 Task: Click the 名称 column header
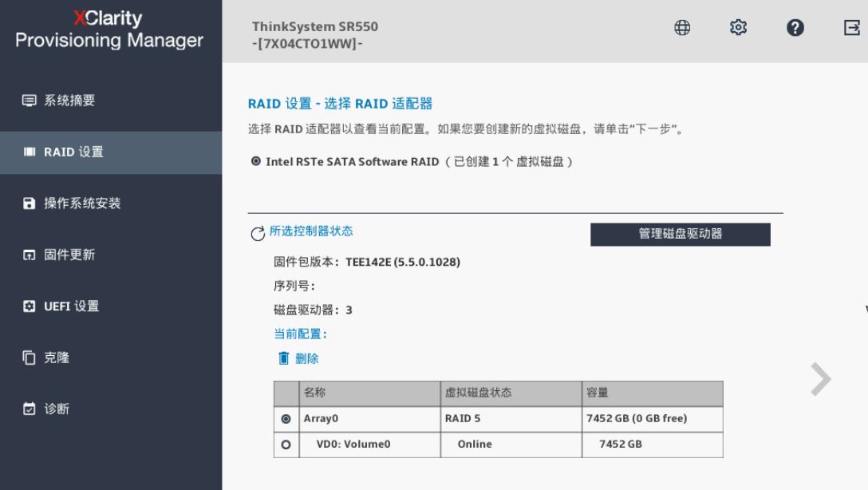(x=370, y=393)
